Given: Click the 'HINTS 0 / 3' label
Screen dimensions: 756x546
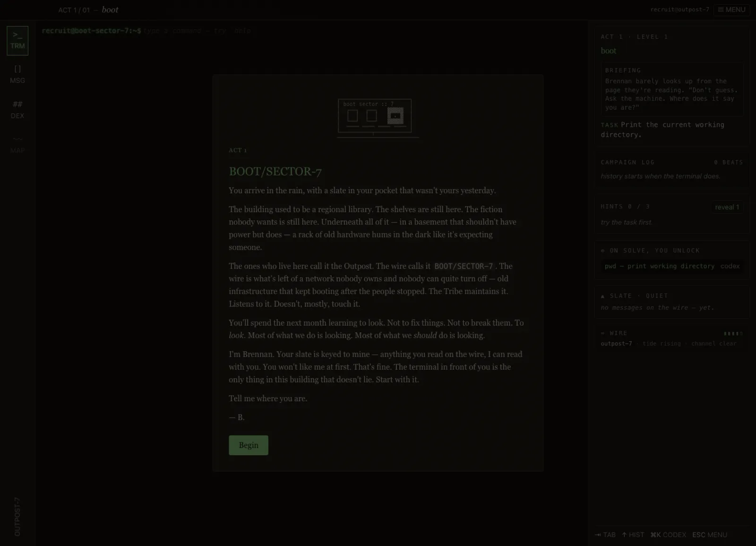Looking at the screenshot, I should (x=625, y=207).
